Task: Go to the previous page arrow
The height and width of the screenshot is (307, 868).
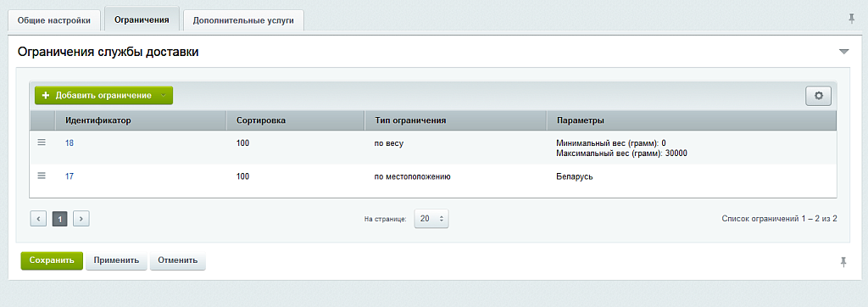Action: tap(38, 219)
